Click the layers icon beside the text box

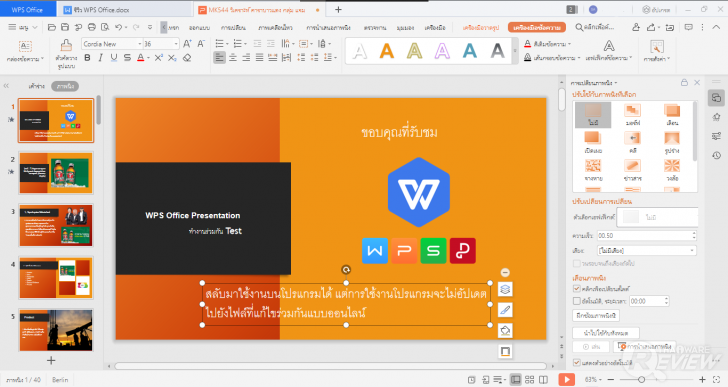pos(505,289)
